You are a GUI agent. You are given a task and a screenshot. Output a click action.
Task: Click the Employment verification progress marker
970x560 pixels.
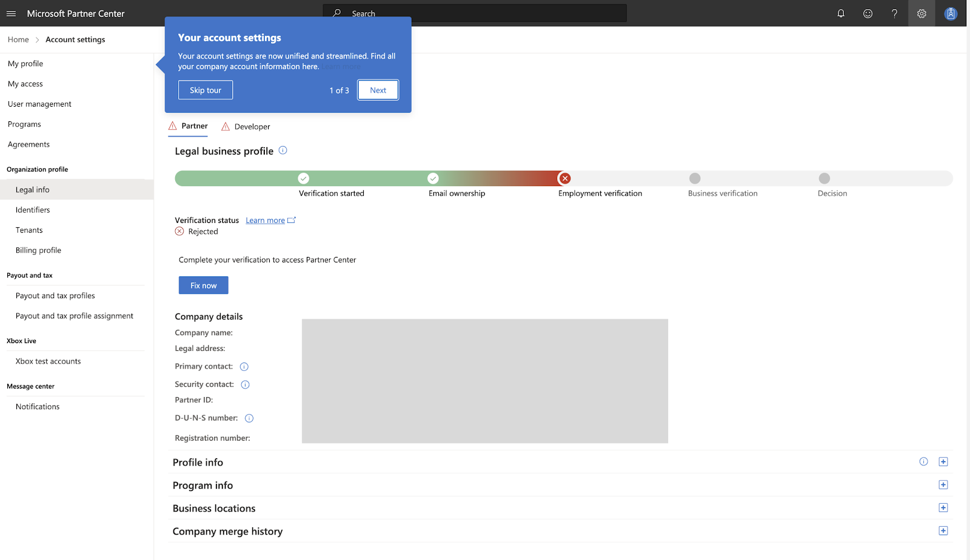pyautogui.click(x=565, y=178)
